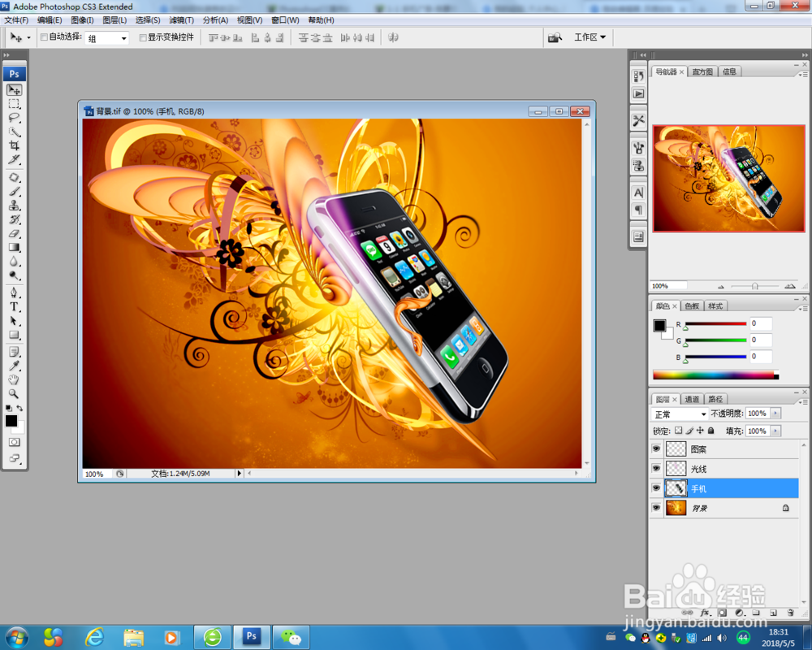Select the Horizontal Type tool
Screen dimensions: 812x650
pos(14,307)
